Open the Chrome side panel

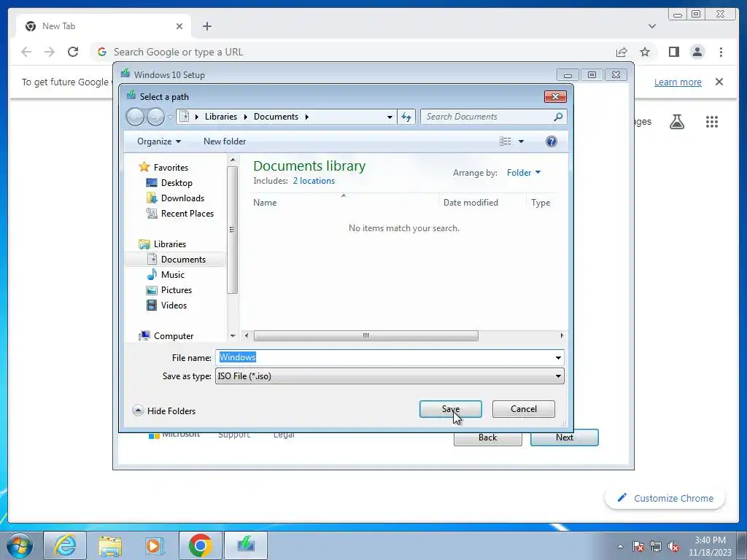(673, 52)
